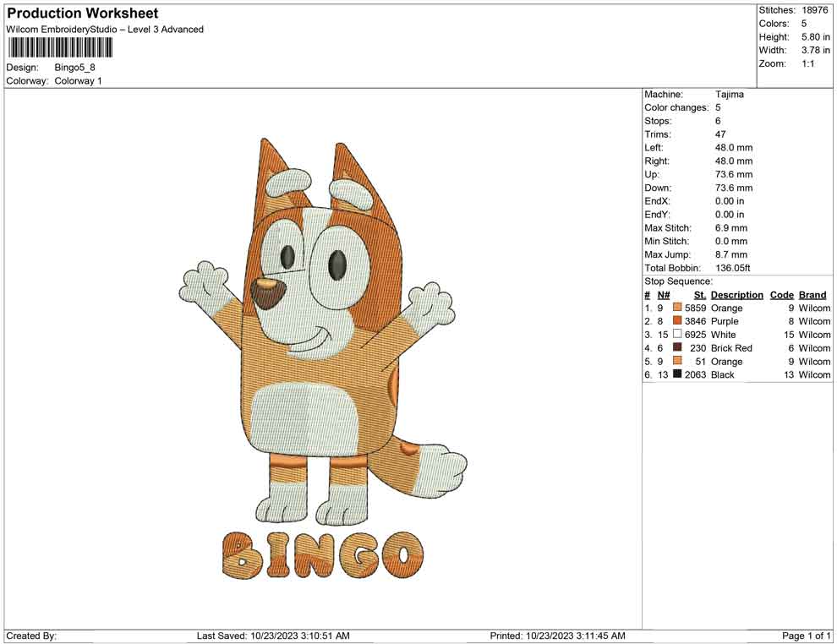Click the 'Description' column header
Screen dimensions: 837x644
[x=736, y=294]
